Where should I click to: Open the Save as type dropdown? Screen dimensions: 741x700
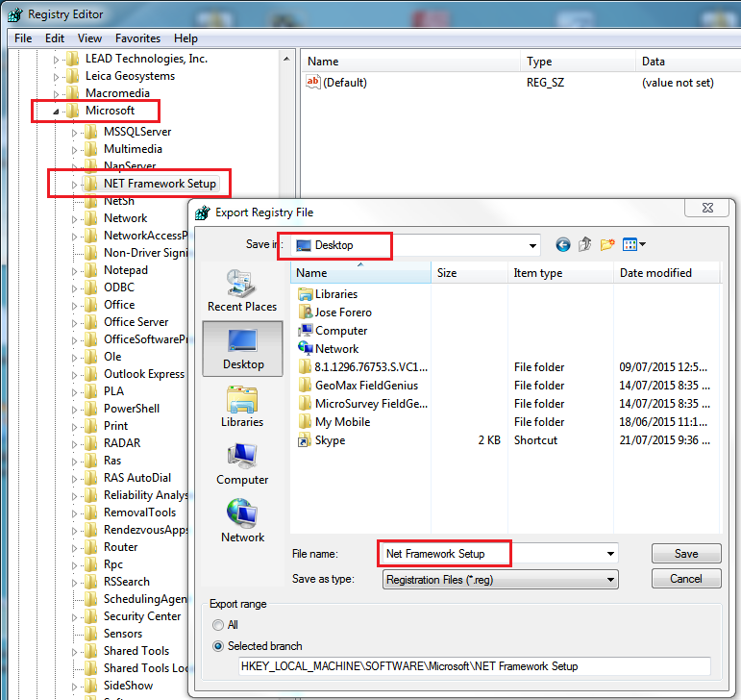click(x=610, y=580)
